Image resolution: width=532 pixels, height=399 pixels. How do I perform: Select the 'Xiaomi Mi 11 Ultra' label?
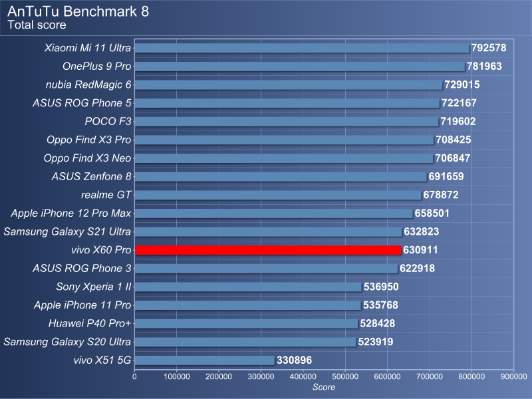[88, 48]
